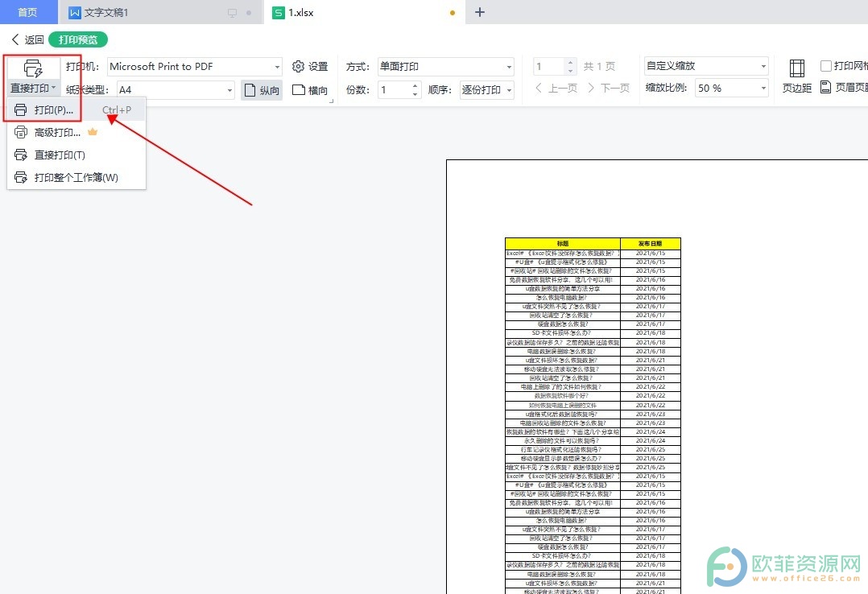This screenshot has width=868, height=594.
Task: Select 横向 landscape orientation
Action: point(310,89)
